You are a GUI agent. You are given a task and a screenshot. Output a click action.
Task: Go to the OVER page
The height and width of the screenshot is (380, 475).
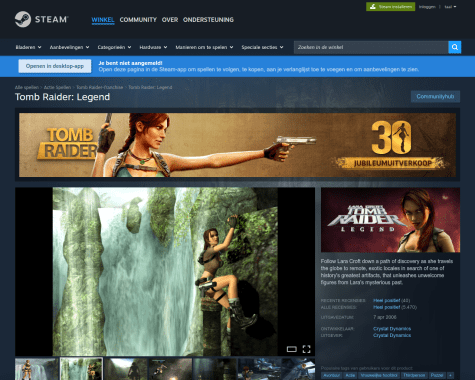click(x=170, y=20)
